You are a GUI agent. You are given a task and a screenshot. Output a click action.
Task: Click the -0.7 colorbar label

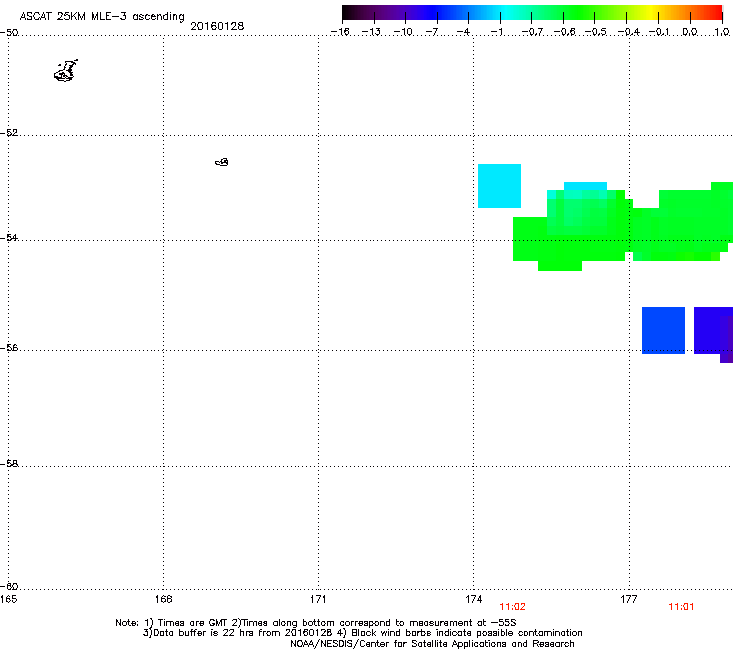point(532,32)
